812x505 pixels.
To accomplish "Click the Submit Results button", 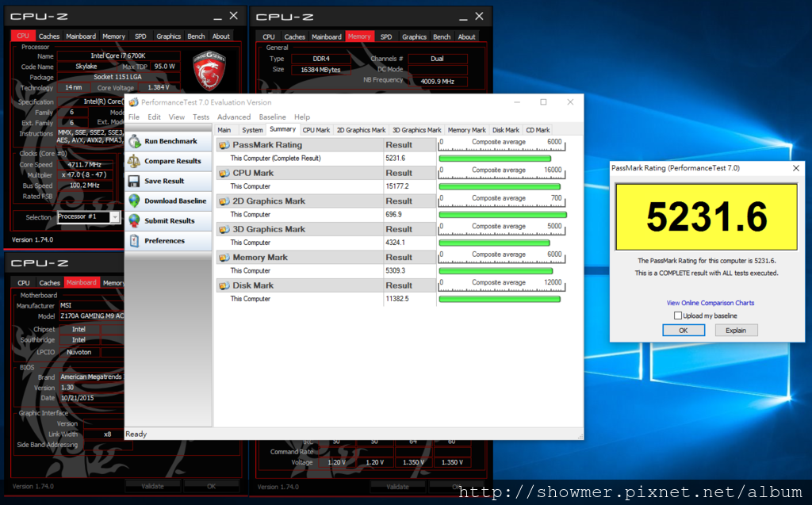I will click(x=168, y=220).
